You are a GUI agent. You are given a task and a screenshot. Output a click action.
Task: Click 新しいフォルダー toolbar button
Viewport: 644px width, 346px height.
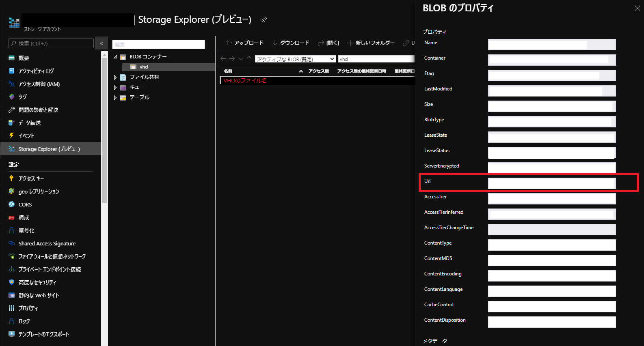click(371, 43)
